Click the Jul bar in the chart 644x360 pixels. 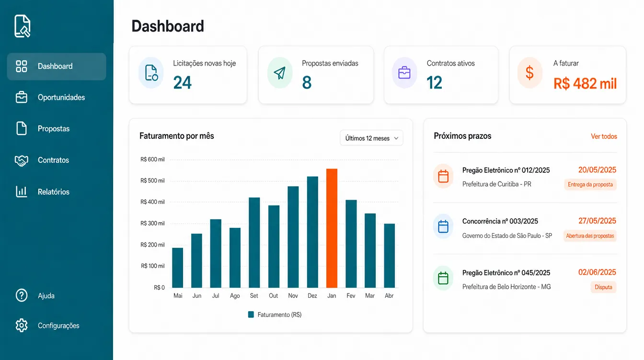pyautogui.click(x=216, y=253)
